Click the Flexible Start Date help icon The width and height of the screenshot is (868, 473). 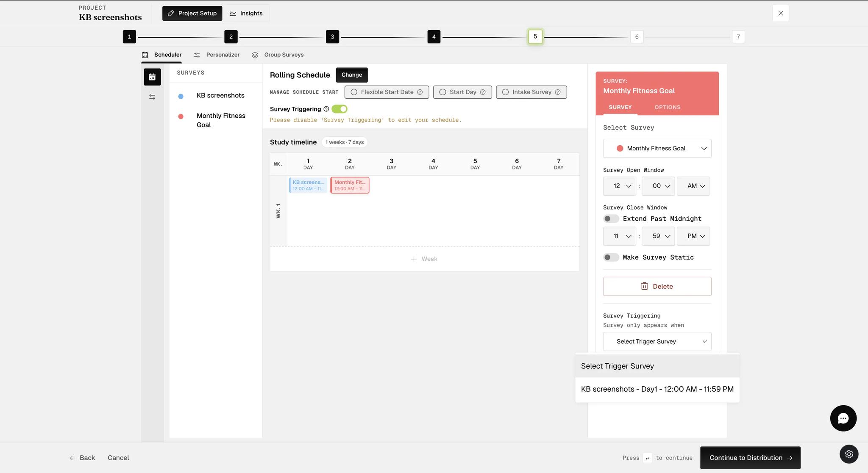[x=420, y=92]
